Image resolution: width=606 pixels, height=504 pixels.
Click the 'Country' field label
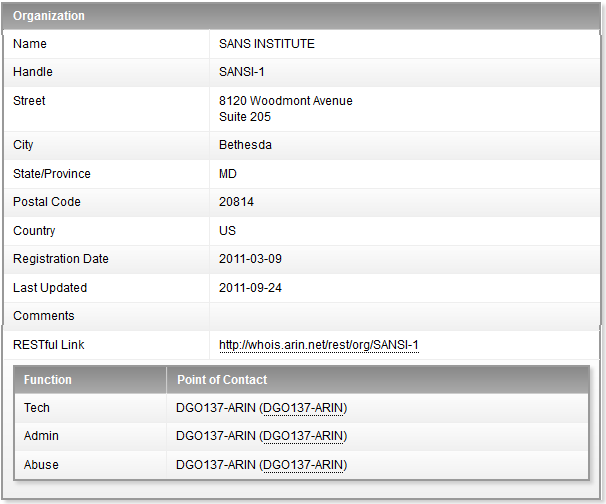34,231
